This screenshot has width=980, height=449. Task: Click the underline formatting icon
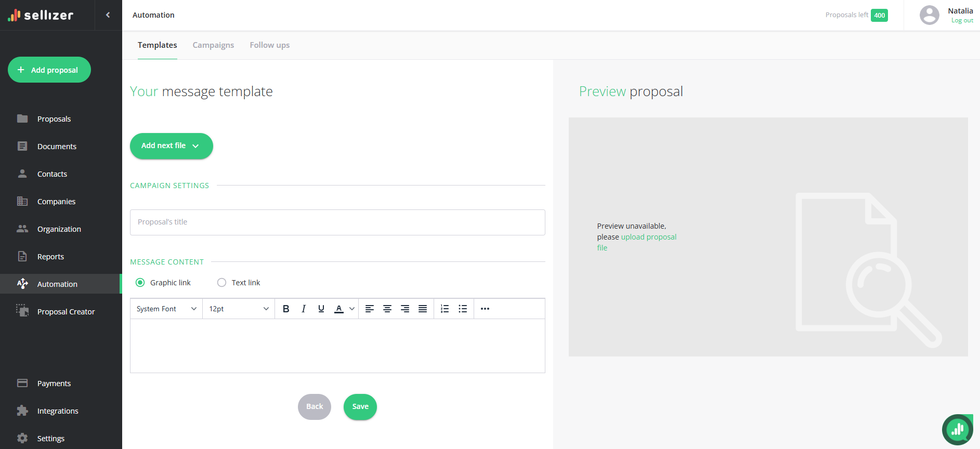tap(321, 309)
